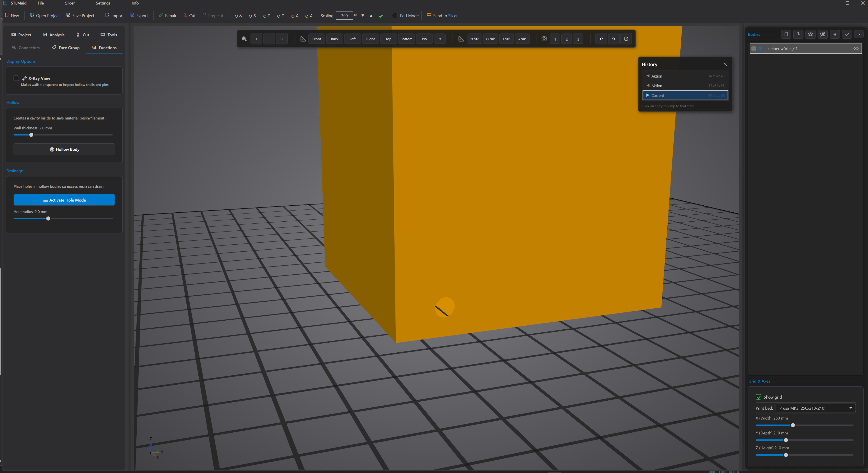The height and width of the screenshot is (473, 868).
Task: Click the Y (Depth) slider handle
Action: [786, 440]
